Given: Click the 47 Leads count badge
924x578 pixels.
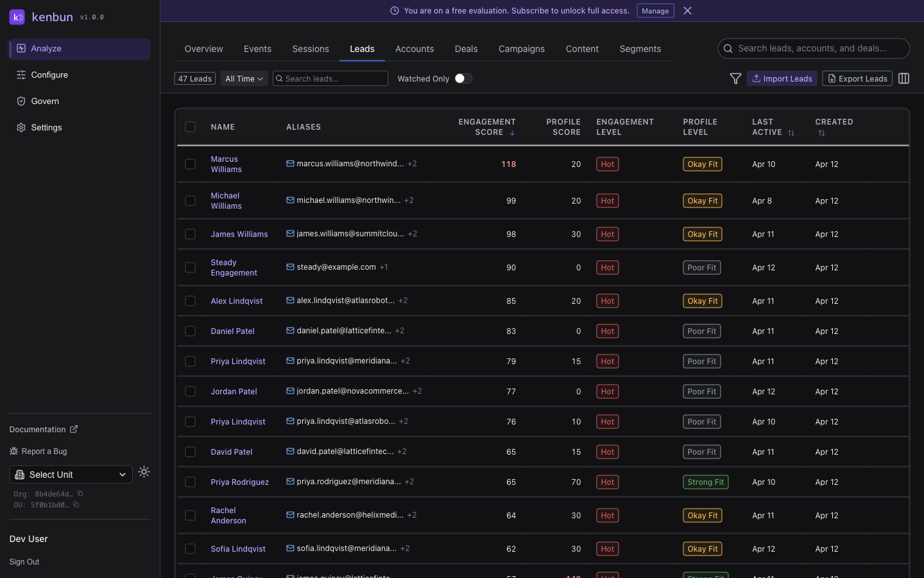Looking at the screenshot, I should tap(195, 78).
